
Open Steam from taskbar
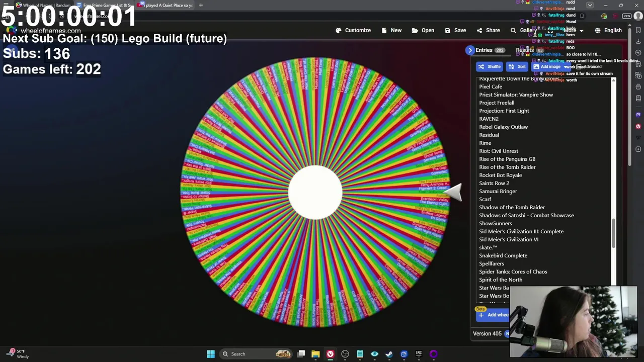tap(389, 354)
